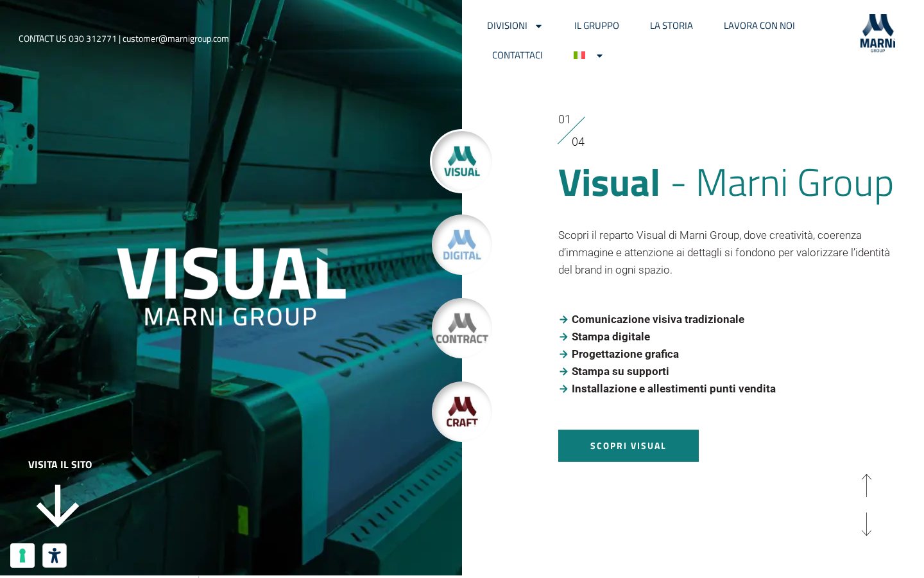Click the customer@marnigroup.com email link
The width and height of the screenshot is (924, 578).
click(x=176, y=39)
